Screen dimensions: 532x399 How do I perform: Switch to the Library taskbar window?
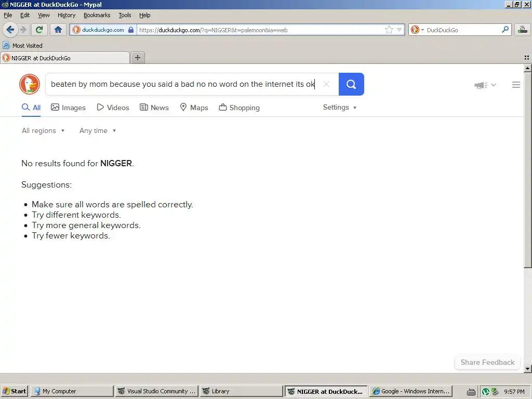[241, 391]
